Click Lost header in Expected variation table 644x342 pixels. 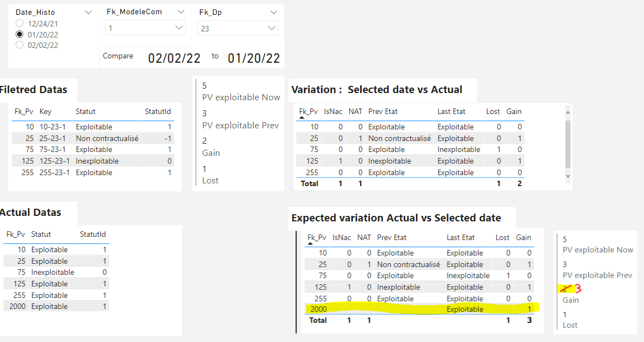pos(502,237)
